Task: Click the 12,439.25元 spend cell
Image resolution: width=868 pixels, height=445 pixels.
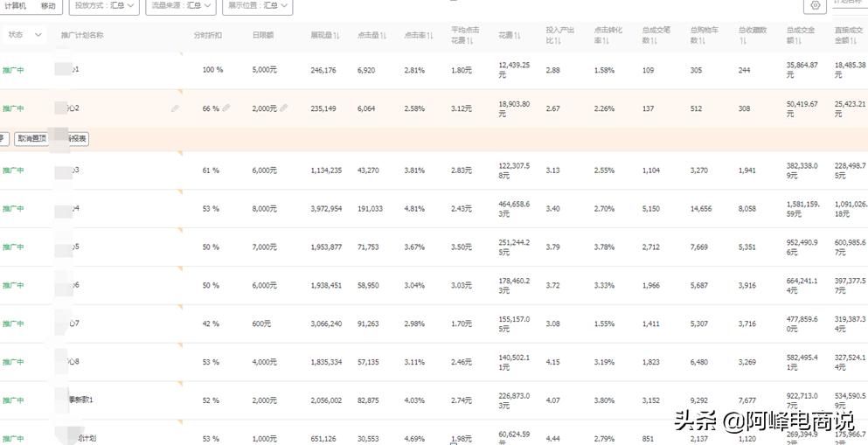Action: coord(514,70)
